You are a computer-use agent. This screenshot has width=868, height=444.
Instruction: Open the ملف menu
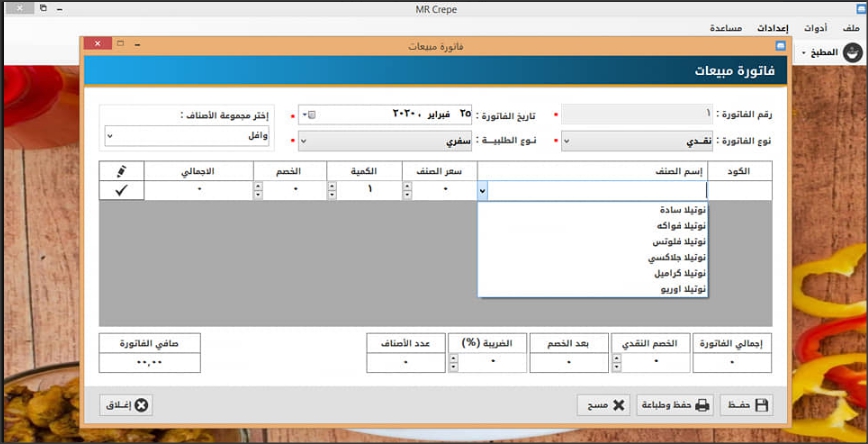pos(851,28)
